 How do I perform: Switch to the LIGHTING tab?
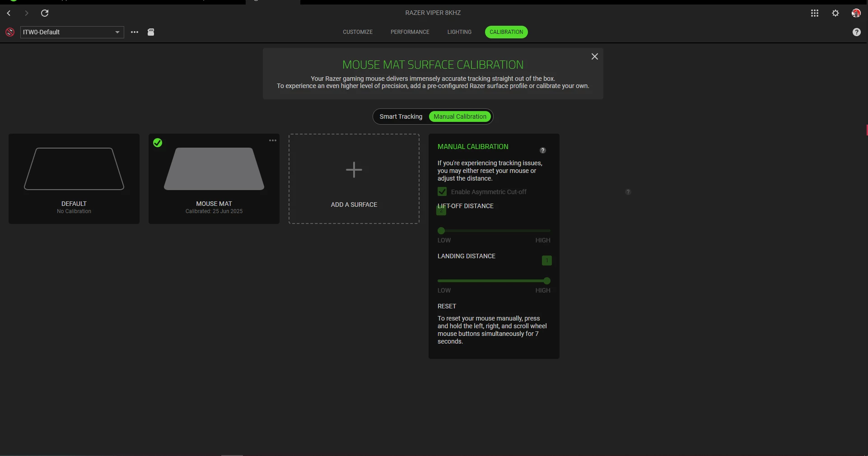[459, 32]
